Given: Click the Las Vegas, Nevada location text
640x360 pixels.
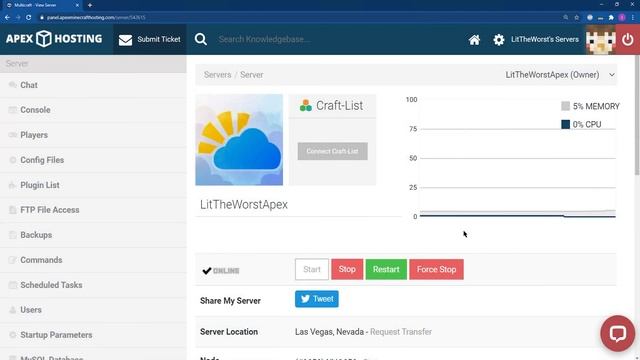Looking at the screenshot, I should coord(329,332).
